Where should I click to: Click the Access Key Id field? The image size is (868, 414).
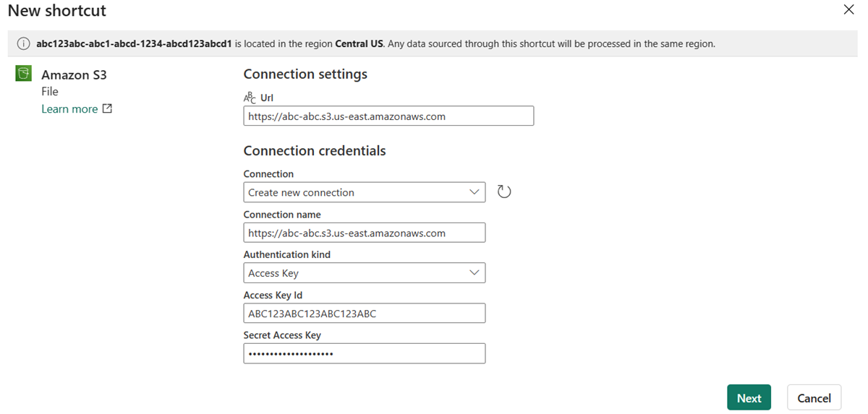(x=364, y=314)
